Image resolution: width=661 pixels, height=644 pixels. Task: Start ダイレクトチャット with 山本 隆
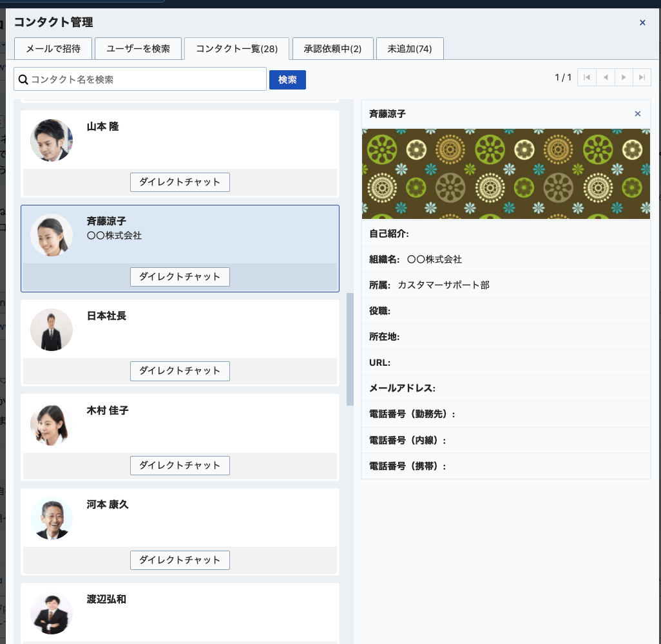click(180, 182)
